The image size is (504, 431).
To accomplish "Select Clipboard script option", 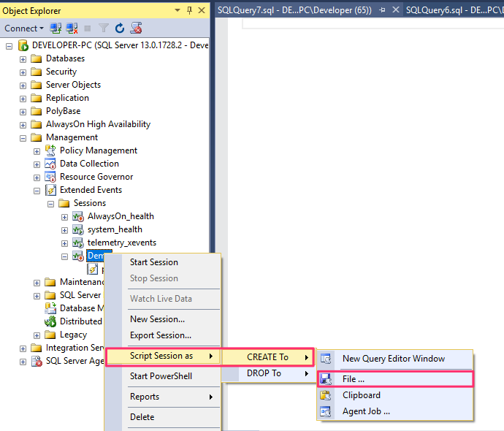I will click(x=394, y=395).
